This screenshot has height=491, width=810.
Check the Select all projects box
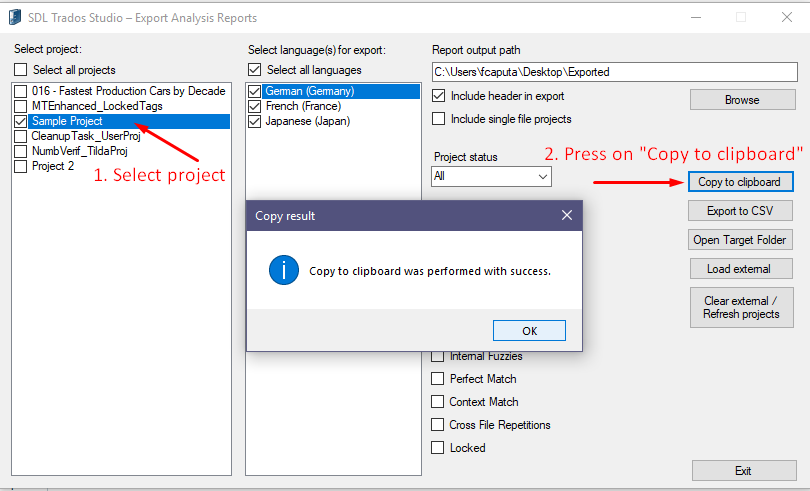tap(21, 70)
